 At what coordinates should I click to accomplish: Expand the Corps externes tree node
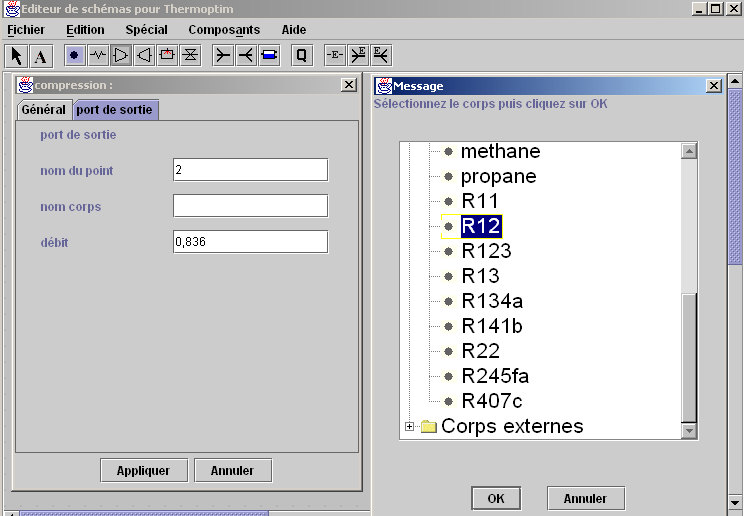coord(409,426)
